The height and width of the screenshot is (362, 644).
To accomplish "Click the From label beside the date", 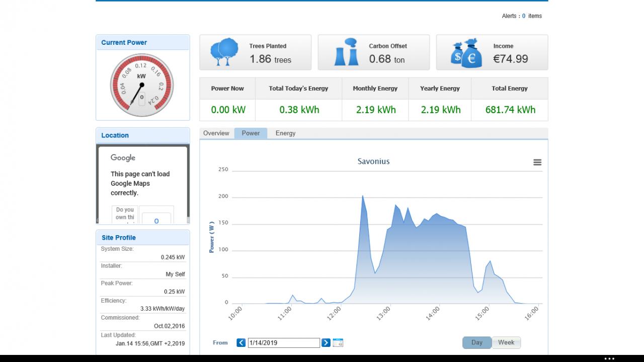I will pos(220,343).
